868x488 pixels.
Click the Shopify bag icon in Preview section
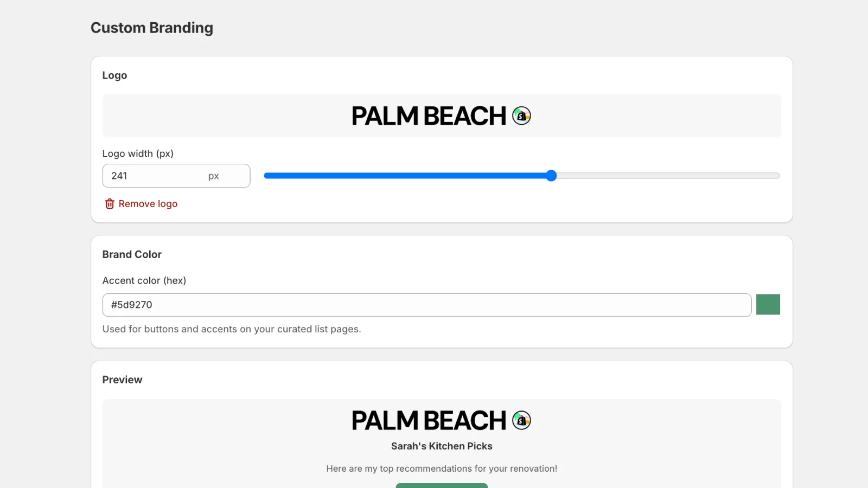click(x=521, y=420)
